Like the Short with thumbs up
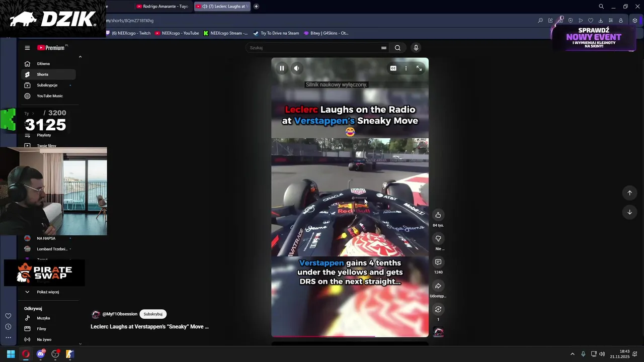644x362 pixels. (438, 215)
